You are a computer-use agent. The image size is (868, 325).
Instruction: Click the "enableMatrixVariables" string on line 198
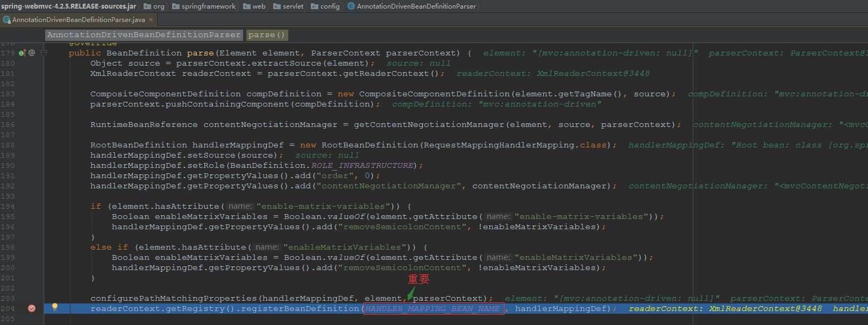(346, 248)
